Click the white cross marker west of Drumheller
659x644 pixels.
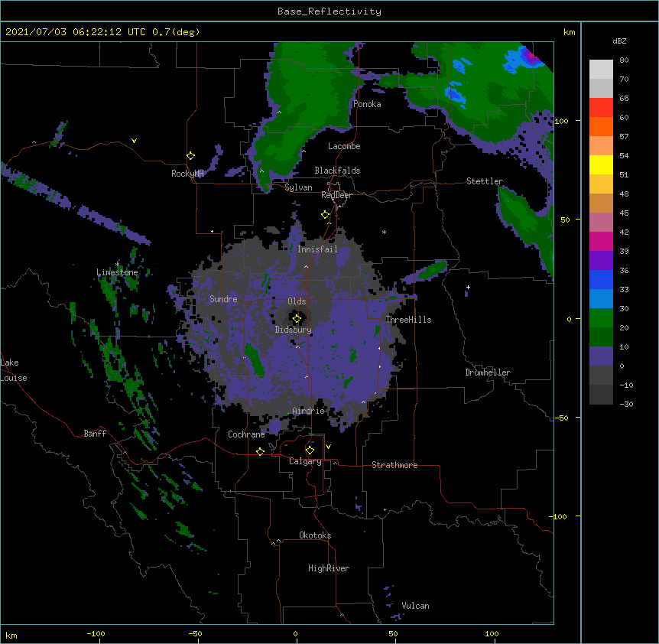pyautogui.click(x=468, y=287)
